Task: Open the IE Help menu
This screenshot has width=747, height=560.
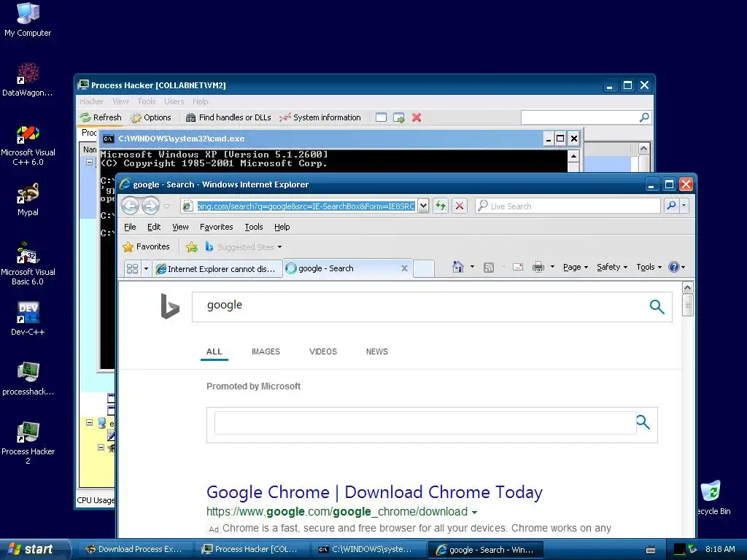Action: click(x=282, y=227)
